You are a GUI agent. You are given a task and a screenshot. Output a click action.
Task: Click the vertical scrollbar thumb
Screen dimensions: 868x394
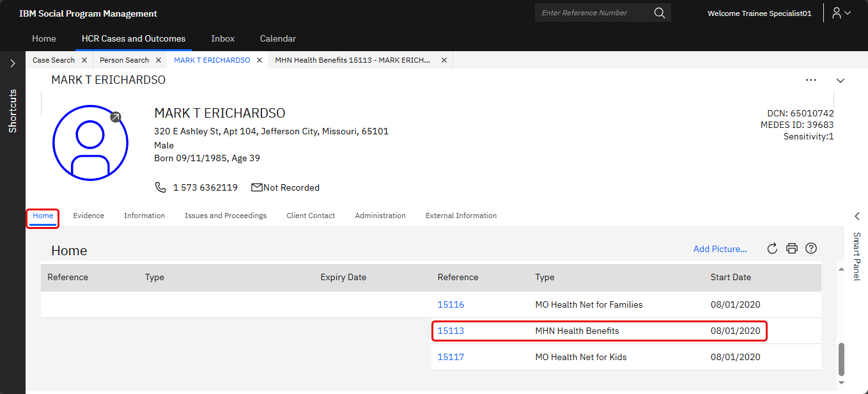tap(841, 359)
